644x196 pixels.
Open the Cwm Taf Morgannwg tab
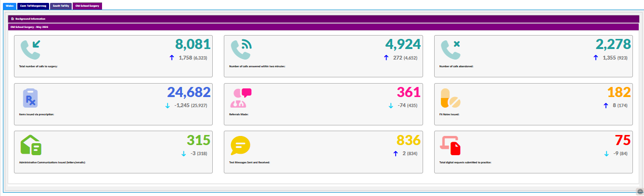coord(32,6)
